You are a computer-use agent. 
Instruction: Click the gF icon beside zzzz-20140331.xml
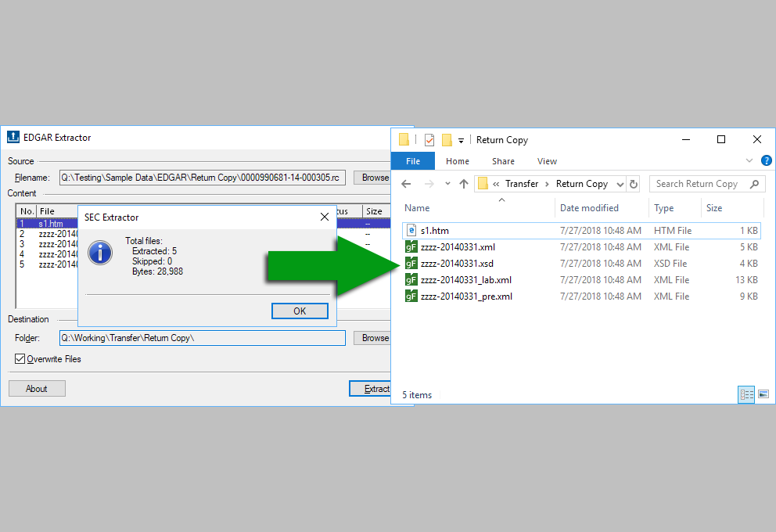point(411,246)
